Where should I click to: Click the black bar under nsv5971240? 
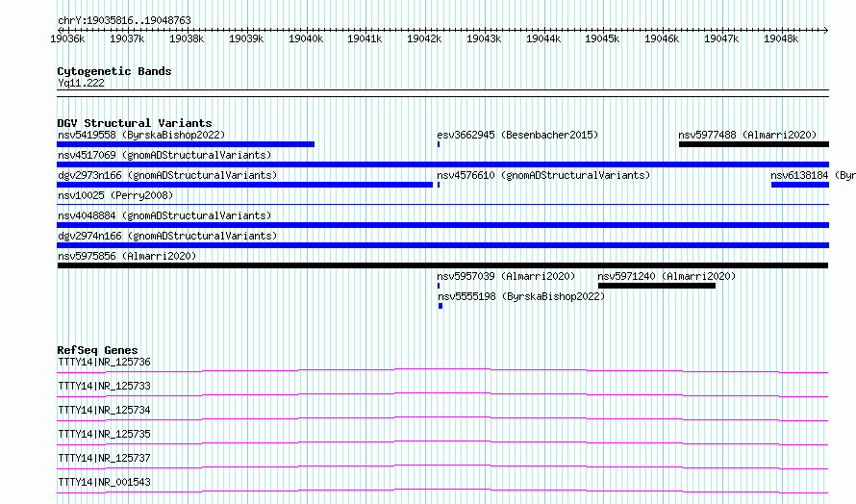pos(657,286)
